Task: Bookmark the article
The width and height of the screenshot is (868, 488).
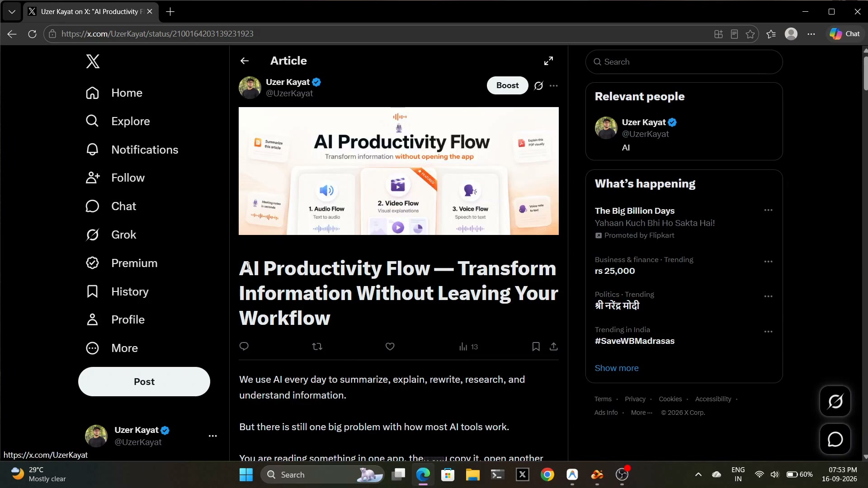Action: [x=536, y=347]
